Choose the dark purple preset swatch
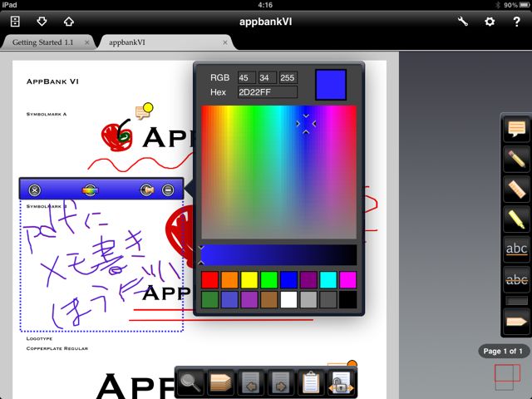 (x=308, y=280)
